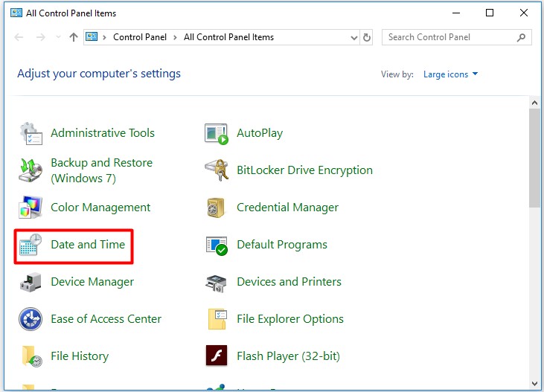Open the Ease of Access Center icon

point(31,319)
